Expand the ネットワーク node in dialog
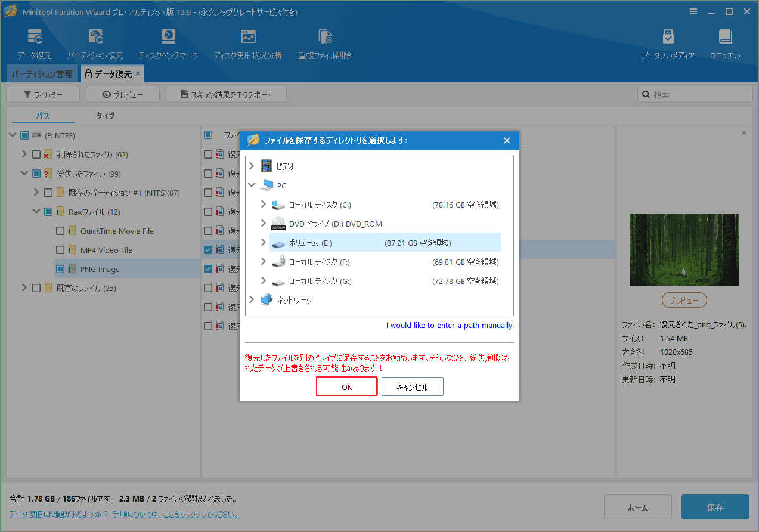Image resolution: width=759 pixels, height=532 pixels. coord(252,300)
